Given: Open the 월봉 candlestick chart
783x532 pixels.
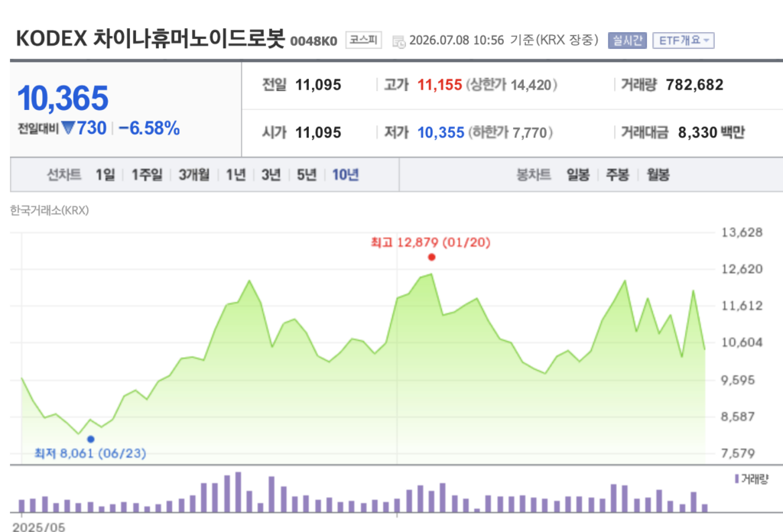Looking at the screenshot, I should tap(658, 175).
